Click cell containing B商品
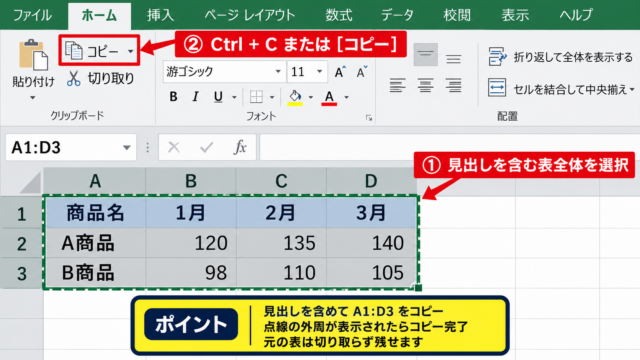The height and width of the screenshot is (360, 640). point(95,273)
